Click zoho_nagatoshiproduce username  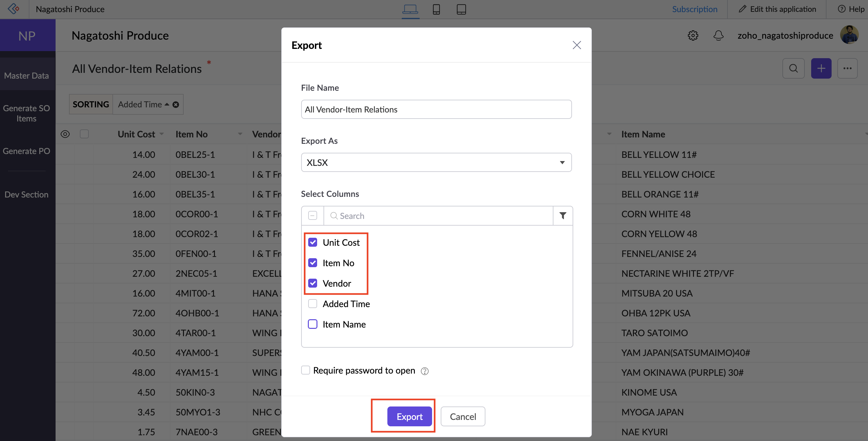tap(785, 35)
